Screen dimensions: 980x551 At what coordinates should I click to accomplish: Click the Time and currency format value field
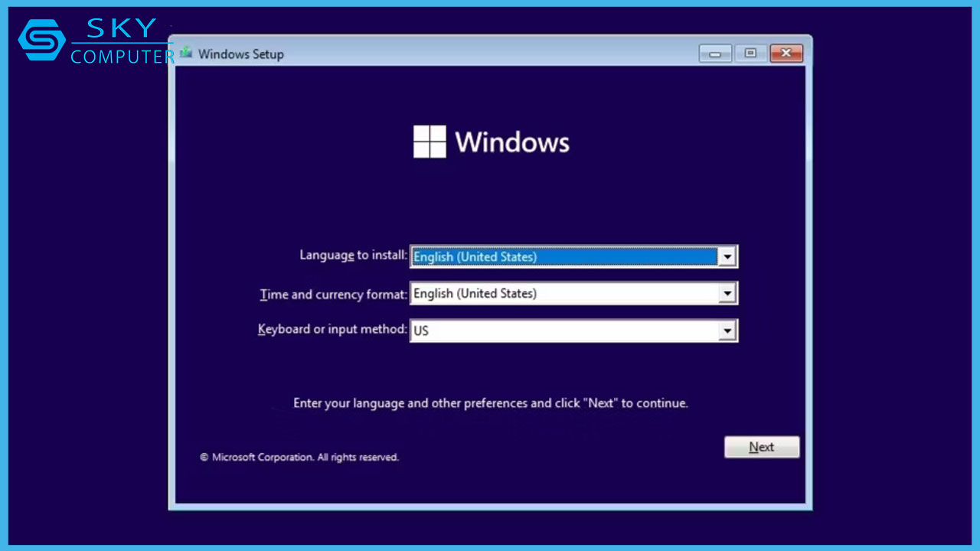563,294
